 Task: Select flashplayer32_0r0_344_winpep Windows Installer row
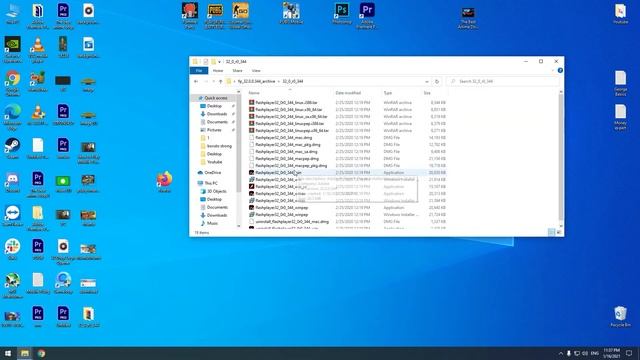click(x=347, y=215)
